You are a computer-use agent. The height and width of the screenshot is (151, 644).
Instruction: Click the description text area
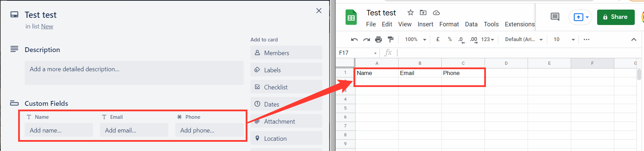click(x=134, y=73)
